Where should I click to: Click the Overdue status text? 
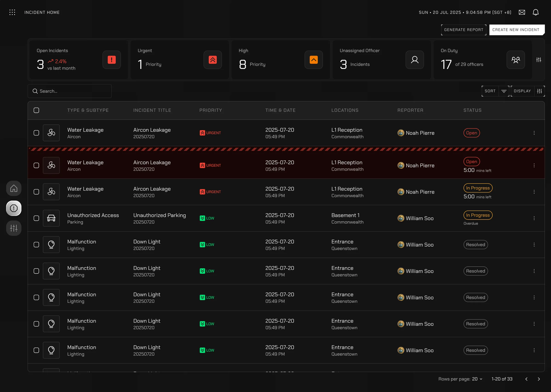click(470, 223)
